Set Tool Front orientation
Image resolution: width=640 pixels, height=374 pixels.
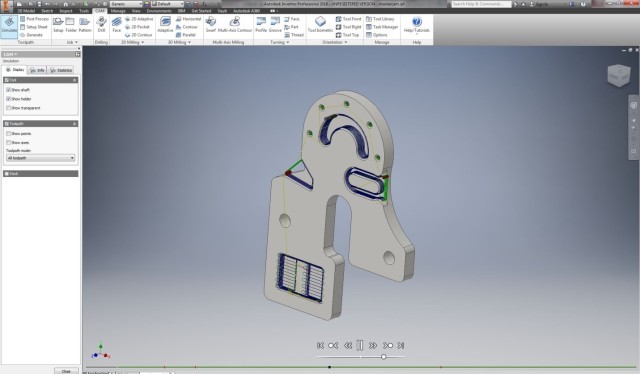click(348, 19)
